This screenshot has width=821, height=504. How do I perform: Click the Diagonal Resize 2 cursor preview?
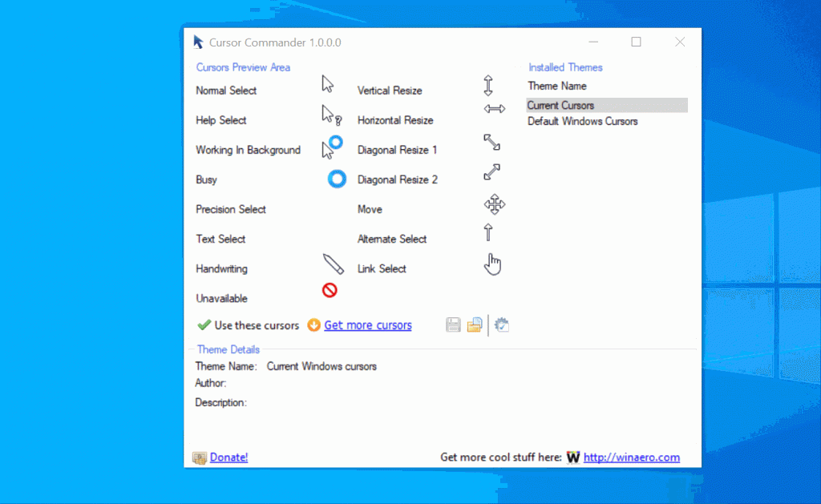pyautogui.click(x=491, y=171)
